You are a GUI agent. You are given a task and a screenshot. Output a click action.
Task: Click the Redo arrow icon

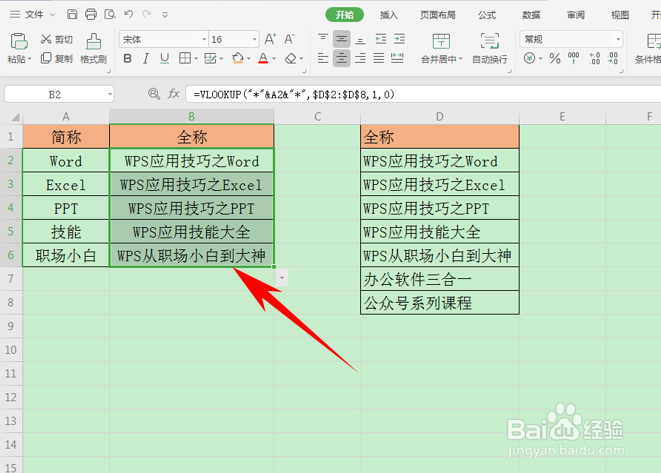[x=146, y=14]
